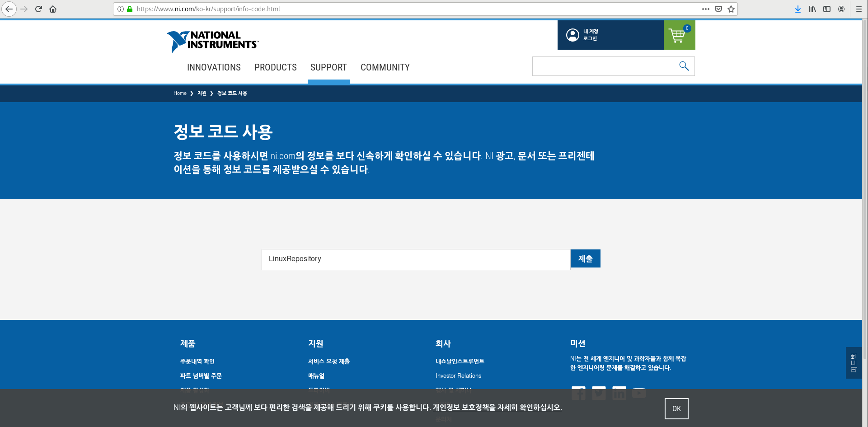Screen dimensions: 868x427
Task: Open 주문내역 확인 footer link
Action: click(197, 361)
